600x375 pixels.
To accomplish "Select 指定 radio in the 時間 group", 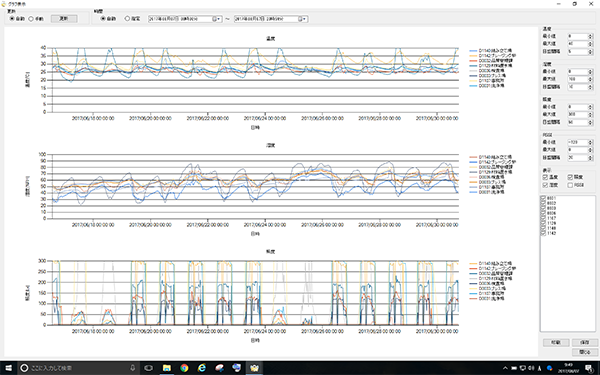I will click(x=127, y=19).
